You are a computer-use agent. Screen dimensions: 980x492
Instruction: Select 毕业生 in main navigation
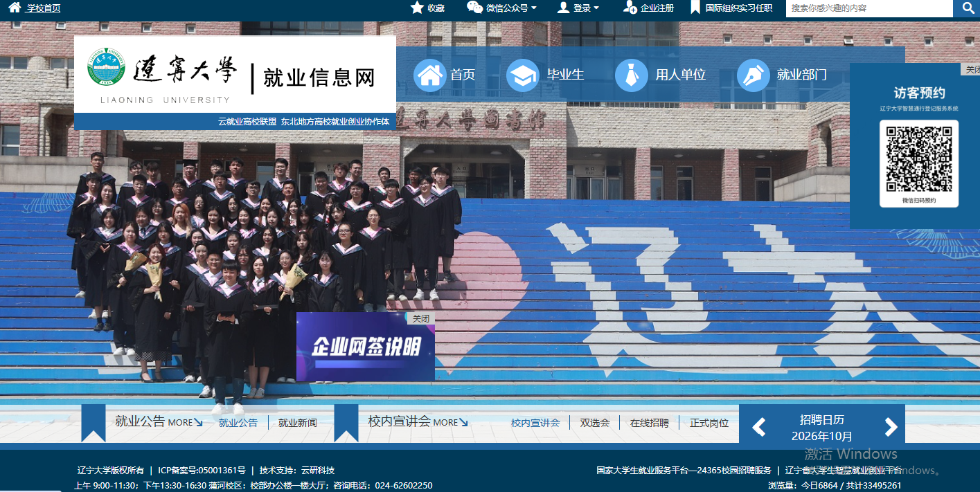565,75
